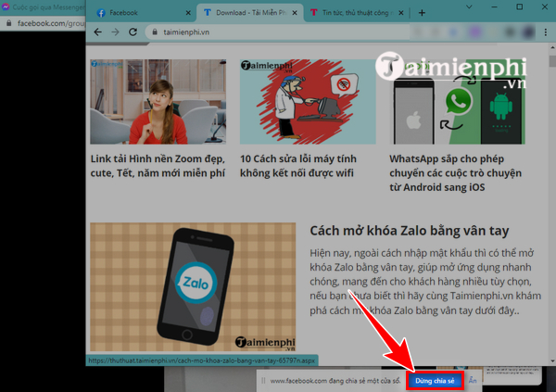
Task: Minimize the Chrome window
Action: click(494, 6)
